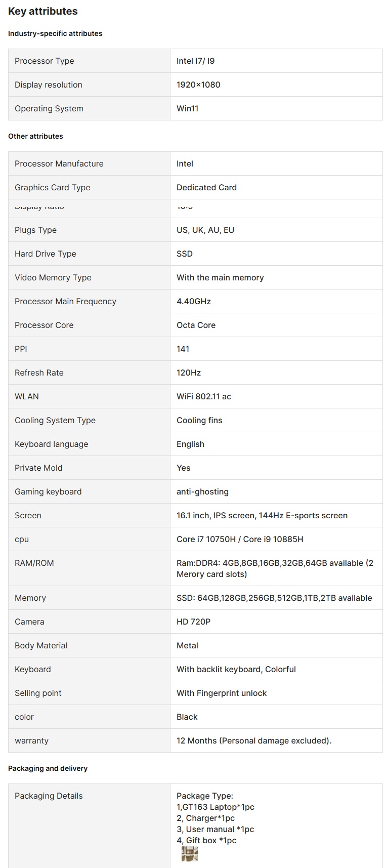The width and height of the screenshot is (388, 868).
Task: Open the packaging details thumbnail image
Action: pyautogui.click(x=190, y=854)
